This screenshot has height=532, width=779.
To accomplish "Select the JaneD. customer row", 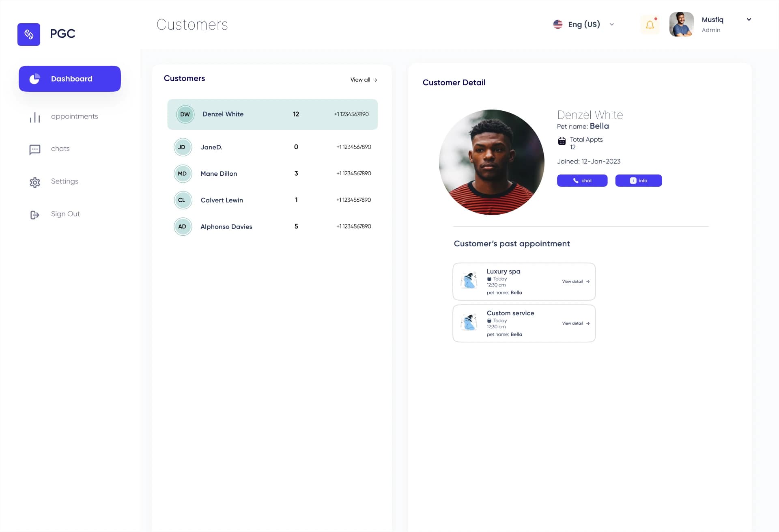I will 273,147.
